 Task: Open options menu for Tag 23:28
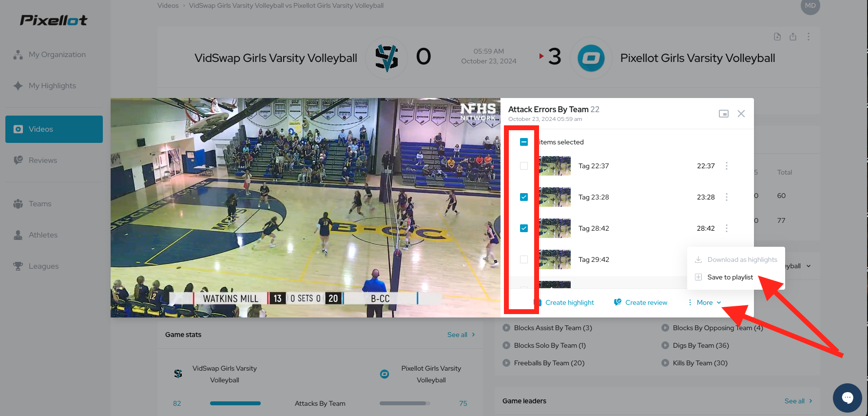click(727, 197)
